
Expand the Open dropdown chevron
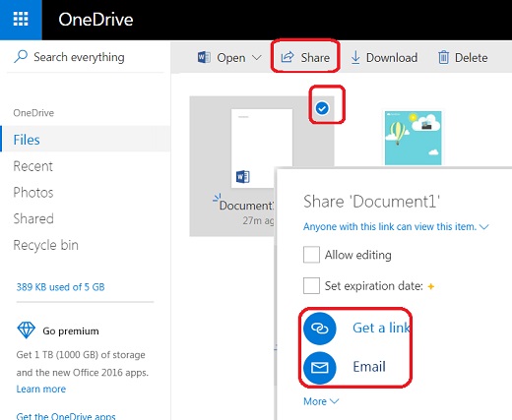tap(257, 58)
